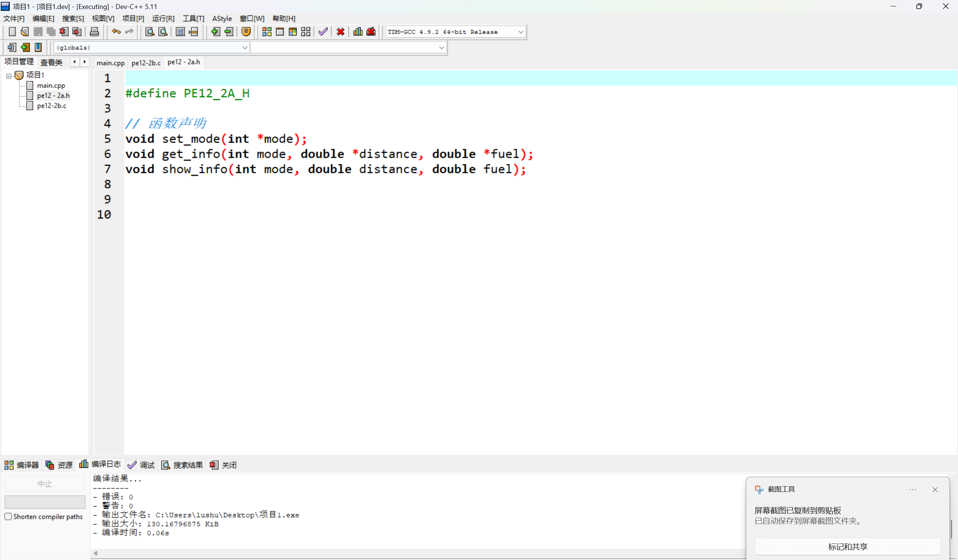958x560 pixels.
Task: Open the TDM-GCC compiler selection dropdown
Action: (x=520, y=32)
